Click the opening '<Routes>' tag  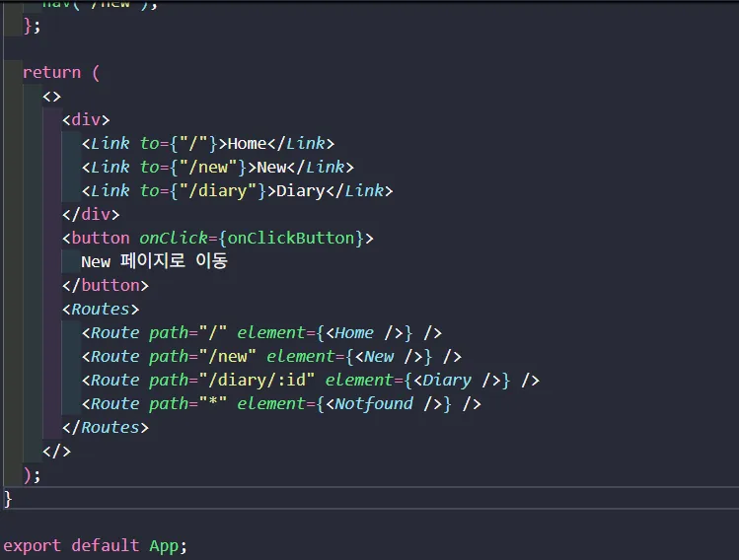pyautogui.click(x=101, y=310)
